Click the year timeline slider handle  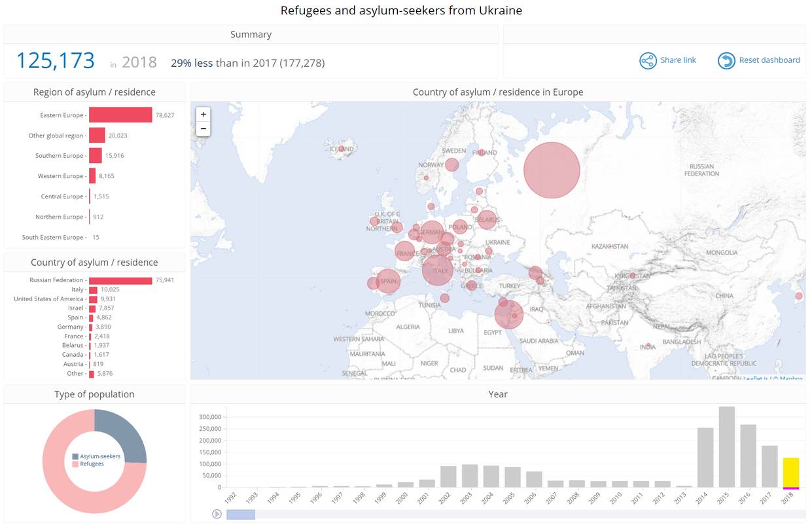240,515
